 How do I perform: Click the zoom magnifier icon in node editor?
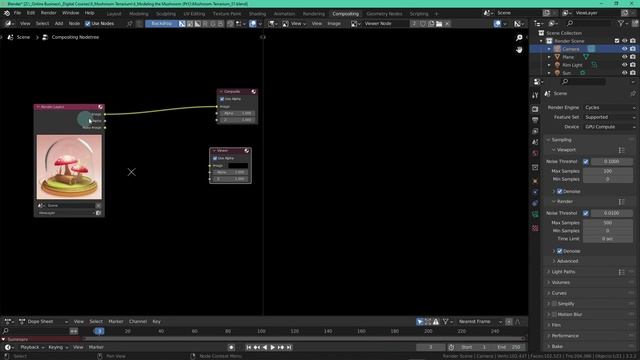tap(519, 38)
